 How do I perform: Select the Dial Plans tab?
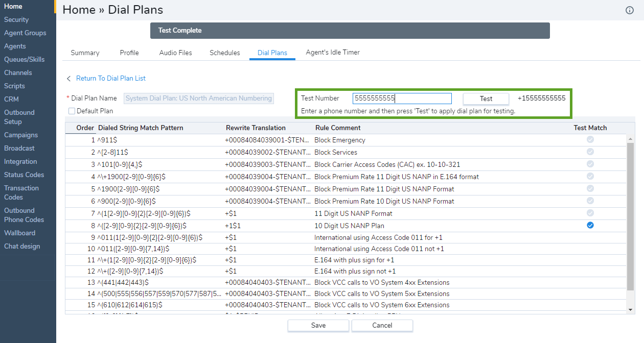[272, 53]
